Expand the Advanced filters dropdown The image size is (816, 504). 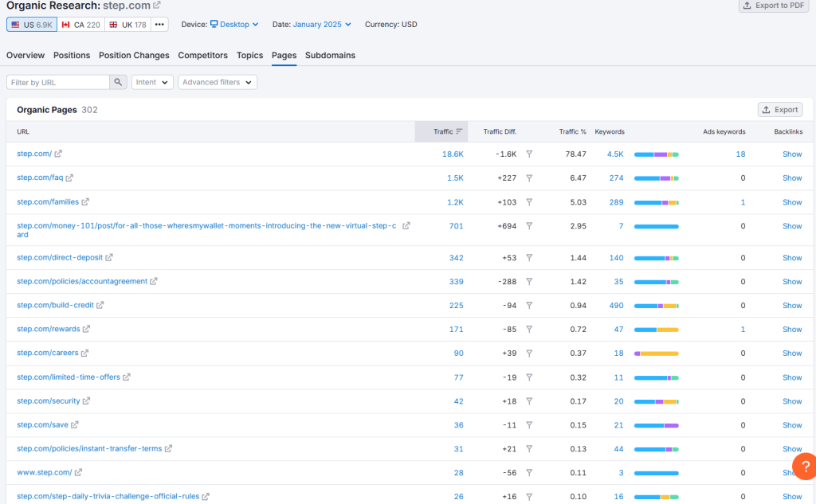218,82
